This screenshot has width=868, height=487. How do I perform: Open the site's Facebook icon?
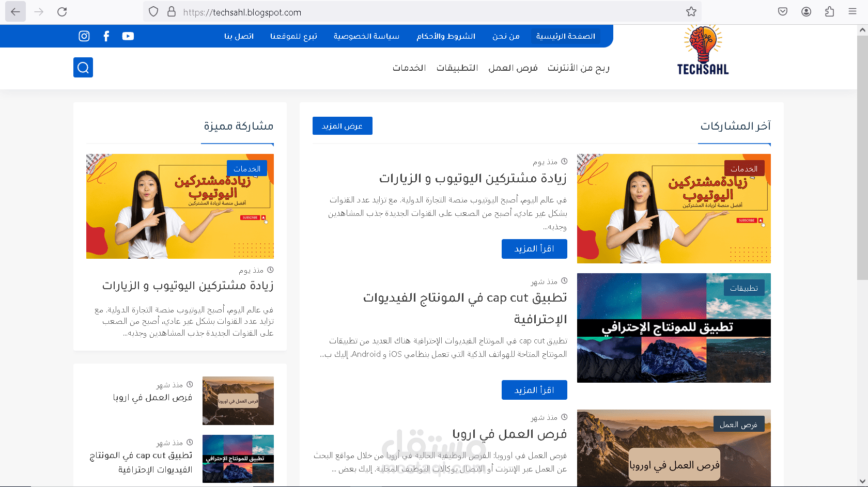click(x=106, y=36)
